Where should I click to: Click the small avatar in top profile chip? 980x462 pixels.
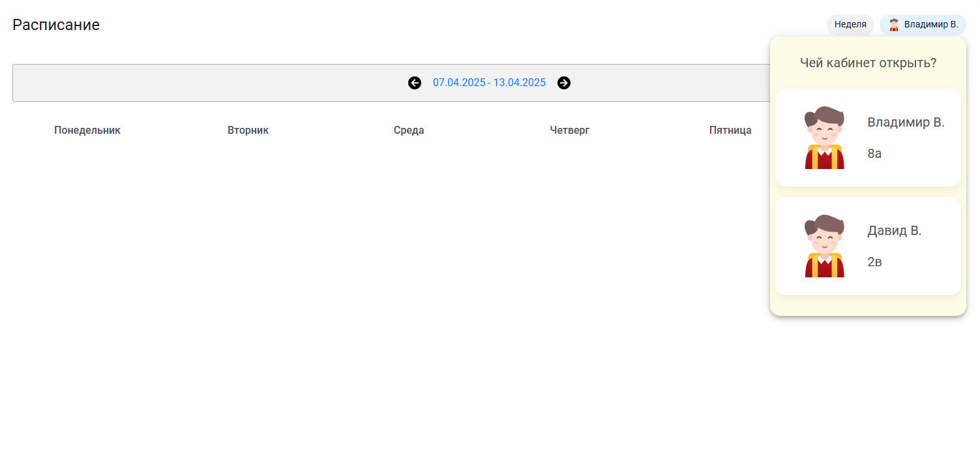click(x=894, y=25)
